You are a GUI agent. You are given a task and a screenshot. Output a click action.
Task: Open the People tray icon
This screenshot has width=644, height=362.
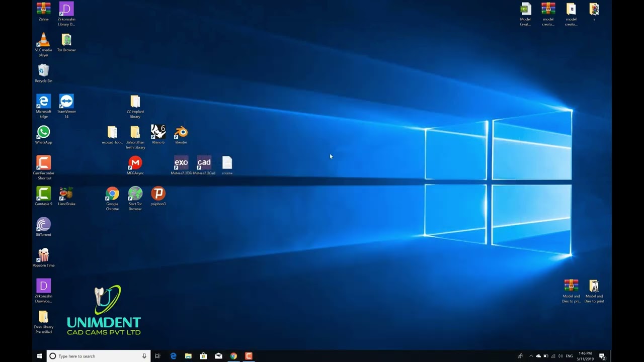[520, 356]
